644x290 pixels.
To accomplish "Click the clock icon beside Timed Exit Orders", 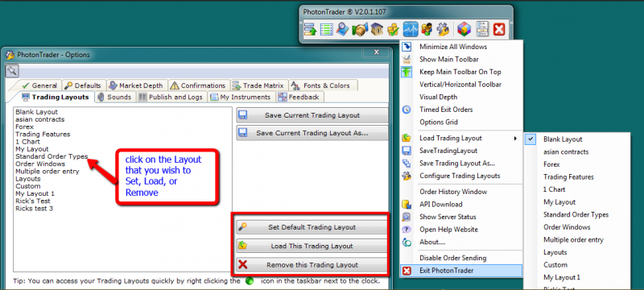I will [x=407, y=110].
